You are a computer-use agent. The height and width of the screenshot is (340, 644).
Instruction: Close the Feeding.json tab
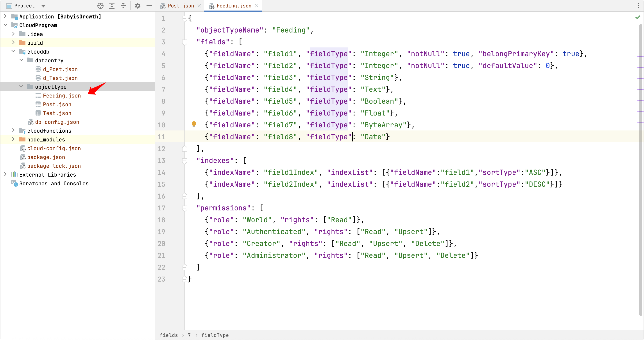click(x=257, y=6)
